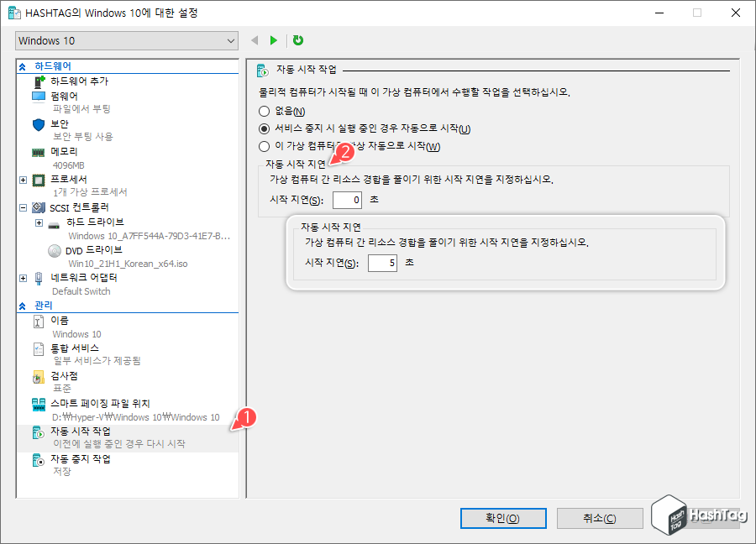Select the 검사점 checkpoint icon
This screenshot has height=544, width=756.
pos(36,375)
